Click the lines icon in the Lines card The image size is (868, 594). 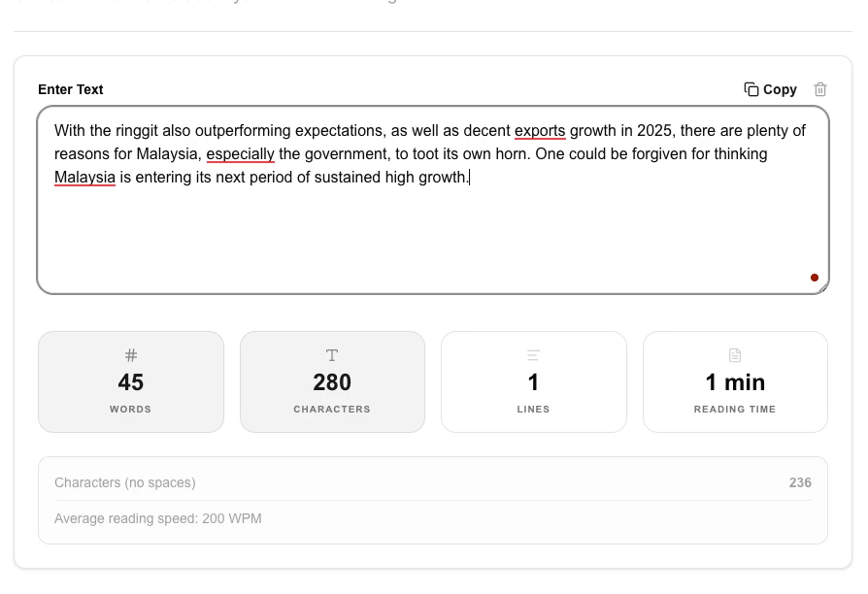tap(533, 355)
